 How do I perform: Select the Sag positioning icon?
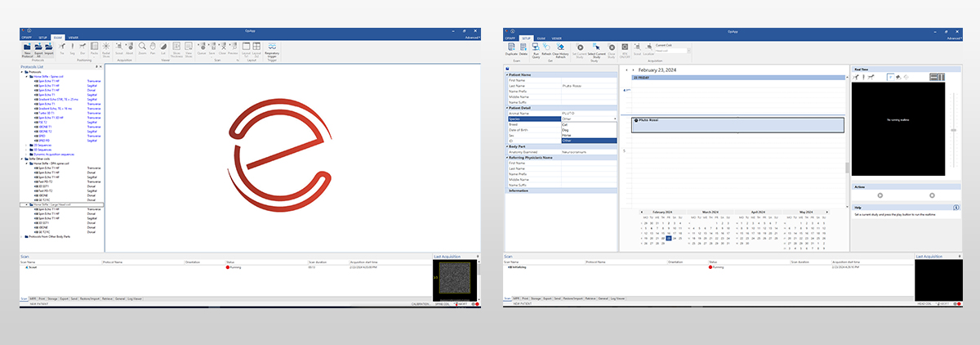(x=72, y=47)
